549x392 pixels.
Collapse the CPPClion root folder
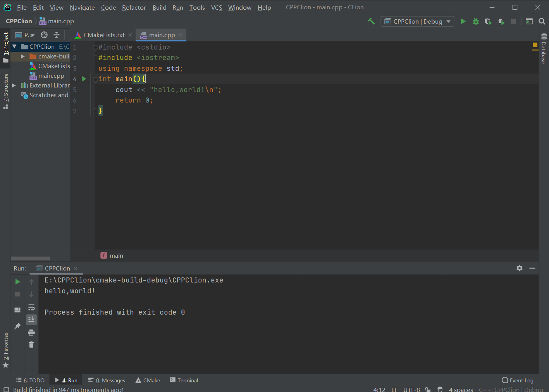[x=14, y=46]
